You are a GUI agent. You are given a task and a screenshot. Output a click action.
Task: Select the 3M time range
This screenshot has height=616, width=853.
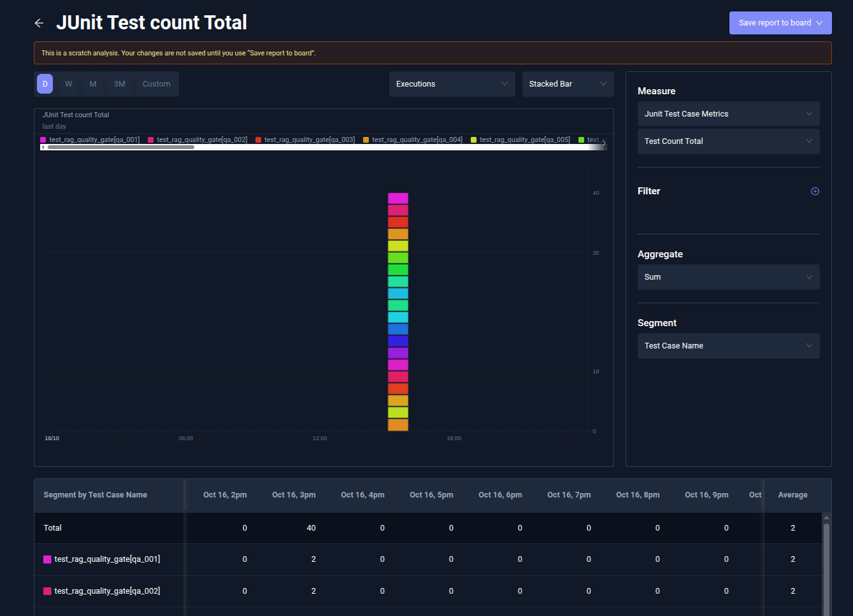pyautogui.click(x=120, y=84)
